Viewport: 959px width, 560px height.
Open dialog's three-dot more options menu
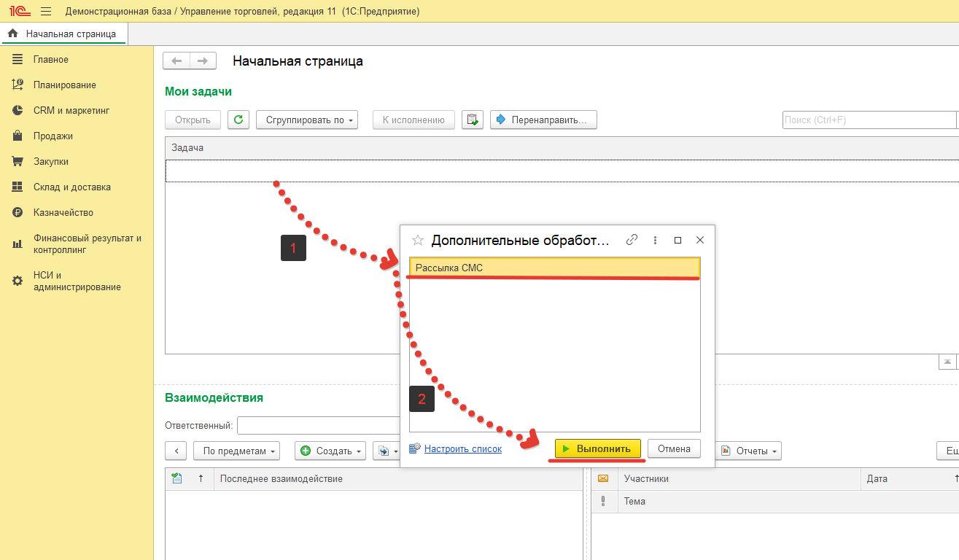coord(655,240)
